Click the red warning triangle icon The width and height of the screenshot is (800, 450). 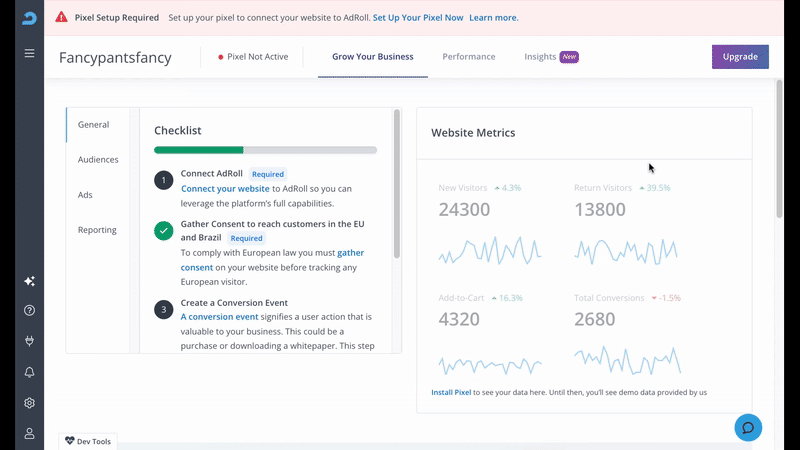[x=61, y=17]
